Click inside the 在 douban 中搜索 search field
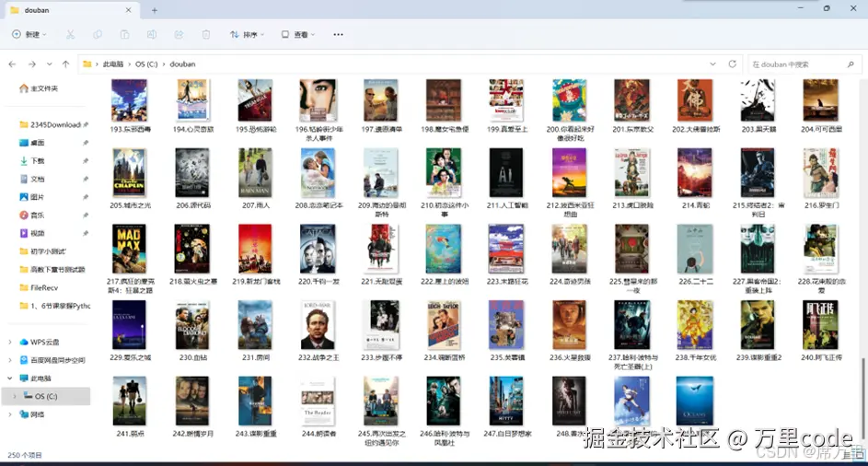Image resolution: width=868 pixels, height=466 pixels. 804,64
